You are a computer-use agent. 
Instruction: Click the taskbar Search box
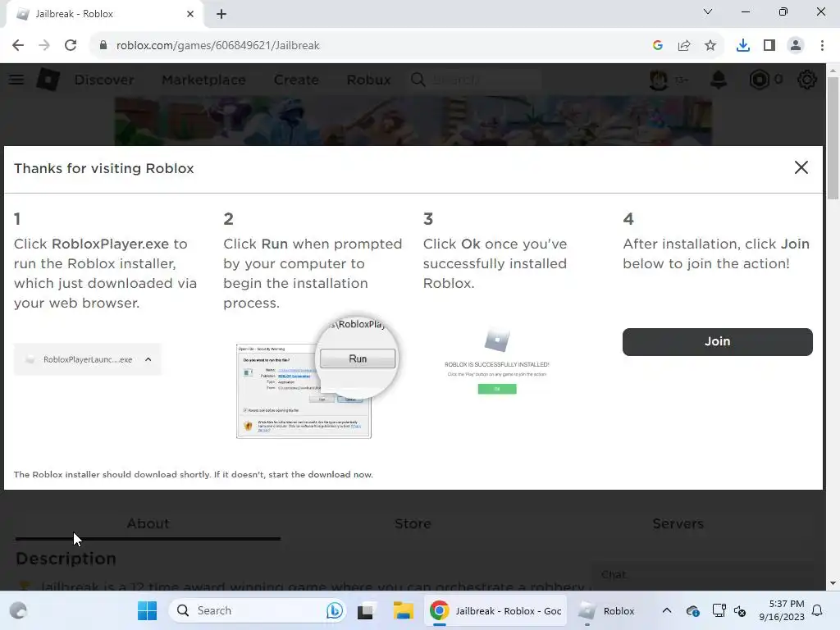tap(257, 610)
